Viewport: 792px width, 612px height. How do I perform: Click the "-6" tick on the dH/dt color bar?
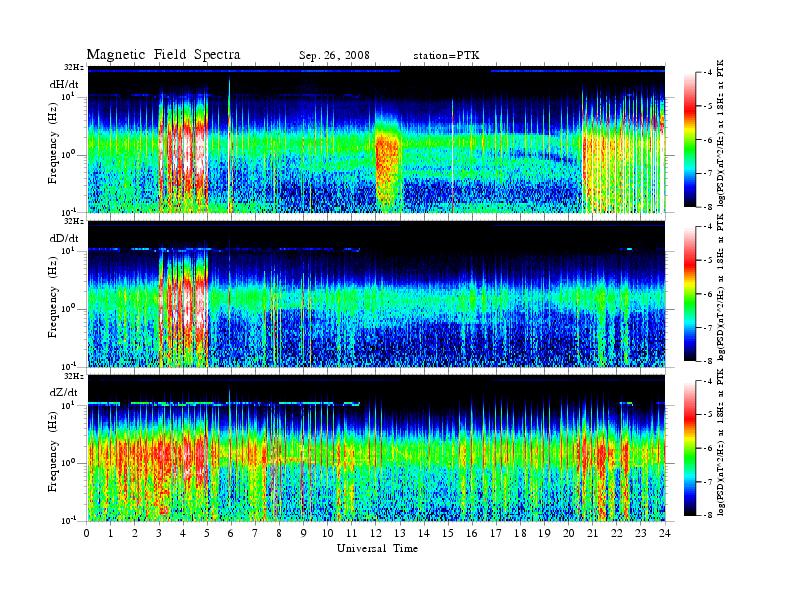(x=708, y=140)
